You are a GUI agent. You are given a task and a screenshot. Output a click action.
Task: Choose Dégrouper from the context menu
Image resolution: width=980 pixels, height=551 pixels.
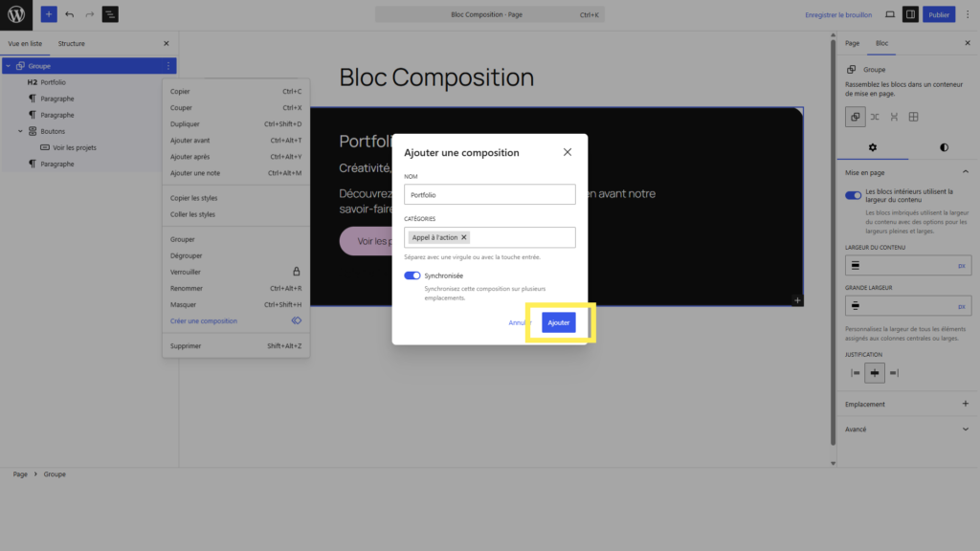(x=235, y=255)
